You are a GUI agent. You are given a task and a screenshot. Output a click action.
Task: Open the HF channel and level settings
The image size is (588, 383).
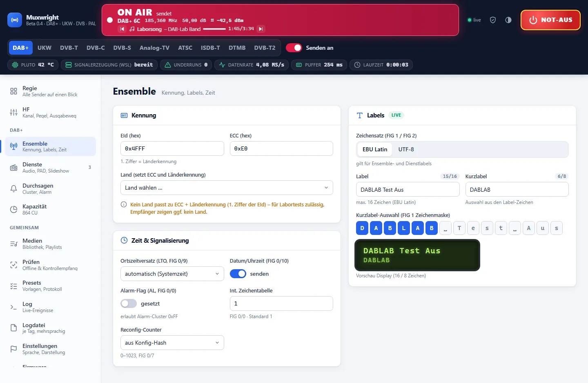point(50,112)
